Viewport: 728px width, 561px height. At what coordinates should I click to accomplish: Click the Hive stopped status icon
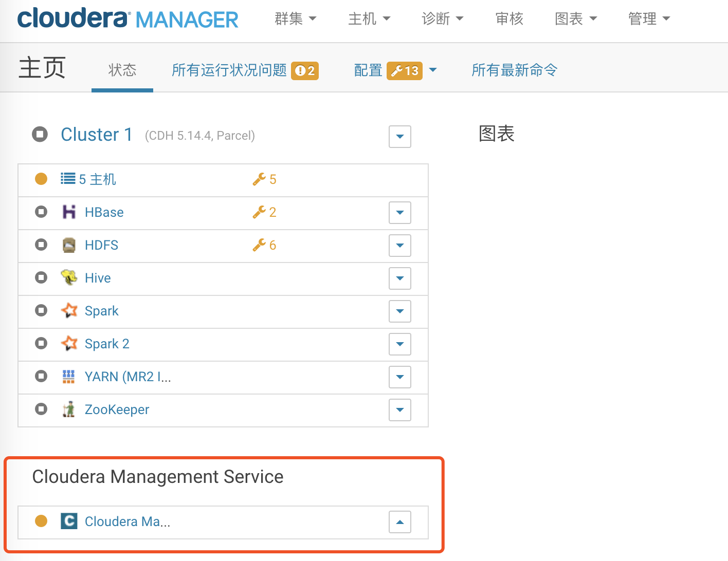[41, 277]
